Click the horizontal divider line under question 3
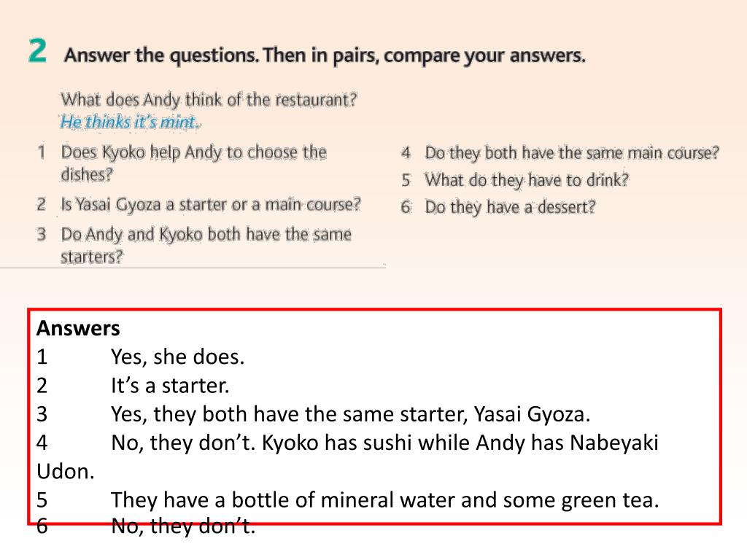Viewport: 747px width, 560px height. [193, 268]
